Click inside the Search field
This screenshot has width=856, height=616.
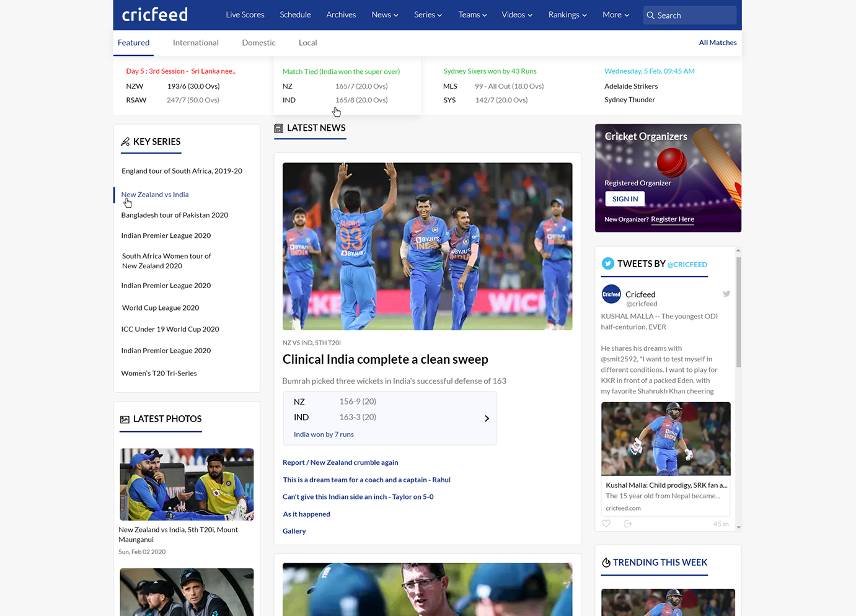pos(690,15)
